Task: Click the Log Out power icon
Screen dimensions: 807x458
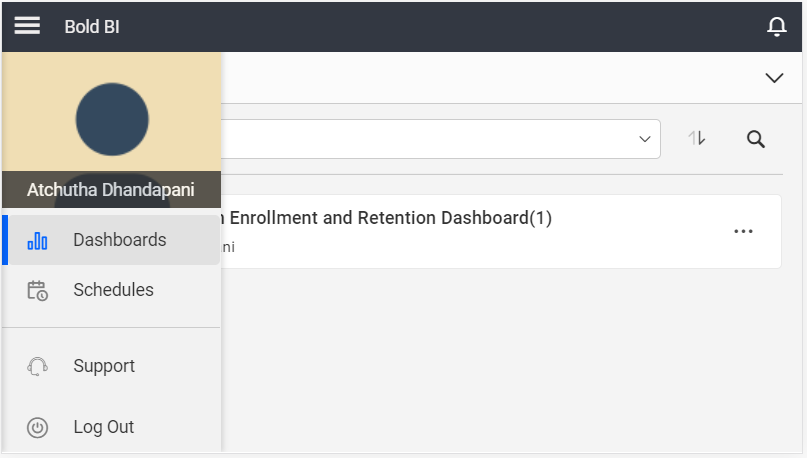Action: (x=37, y=428)
